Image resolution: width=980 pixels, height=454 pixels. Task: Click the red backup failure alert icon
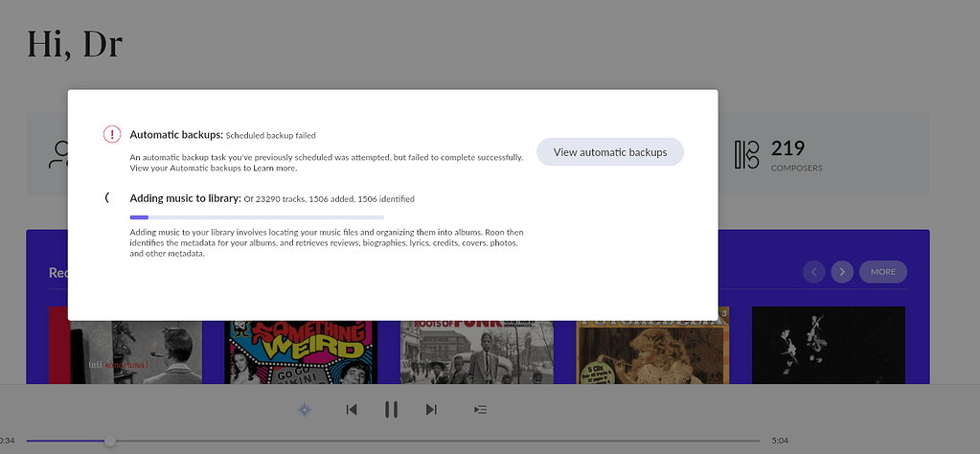click(112, 135)
